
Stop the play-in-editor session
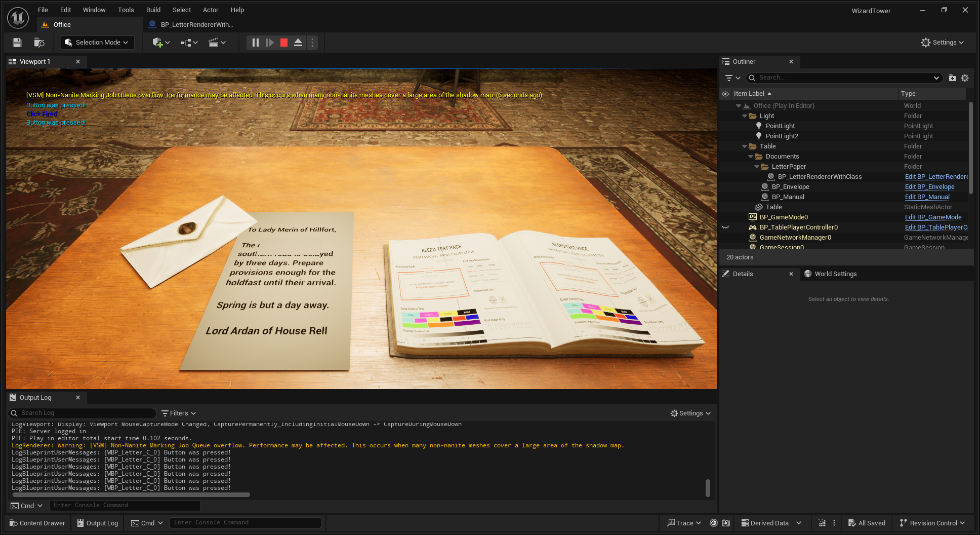[284, 43]
